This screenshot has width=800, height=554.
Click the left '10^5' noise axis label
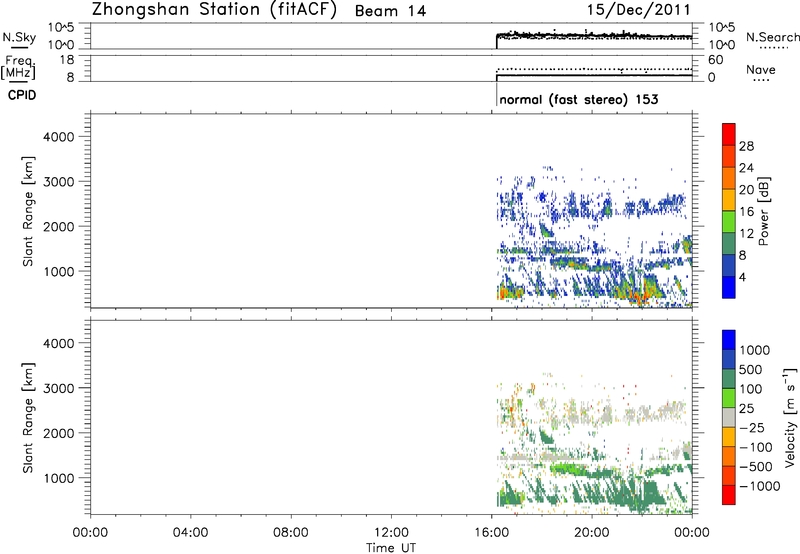(x=61, y=28)
